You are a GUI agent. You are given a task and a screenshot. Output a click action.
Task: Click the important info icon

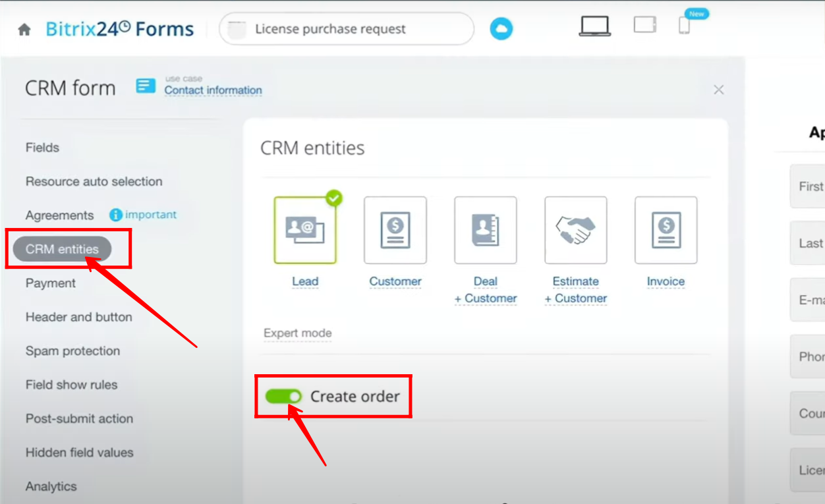coord(116,215)
